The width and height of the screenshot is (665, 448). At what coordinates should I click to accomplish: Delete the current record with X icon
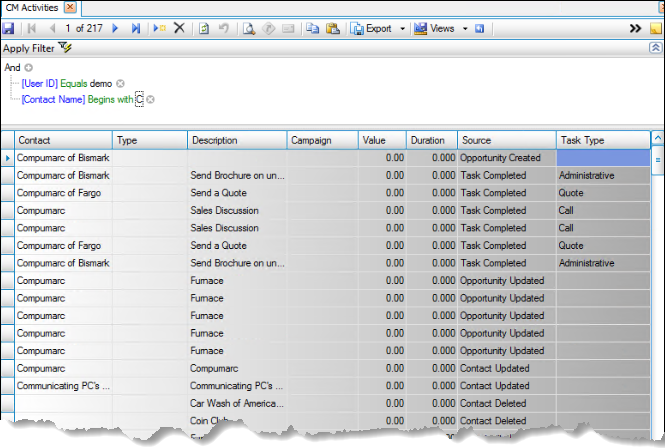[179, 28]
